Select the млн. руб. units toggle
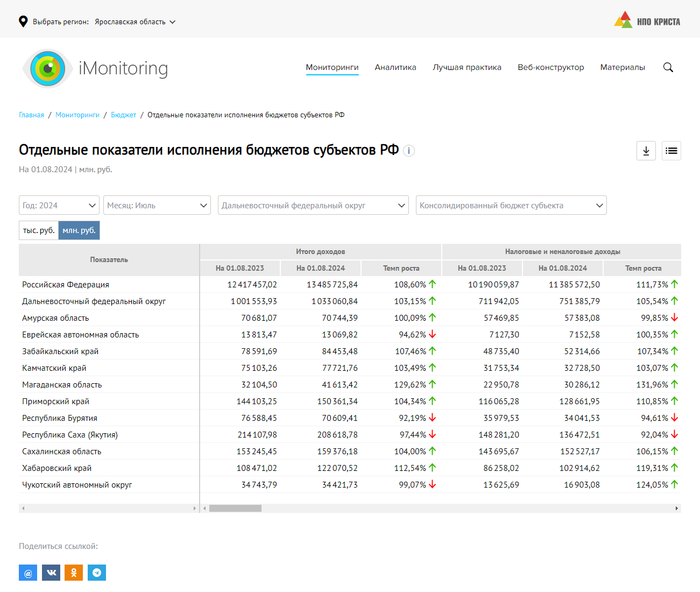Image resolution: width=700 pixels, height=592 pixels. click(x=79, y=230)
